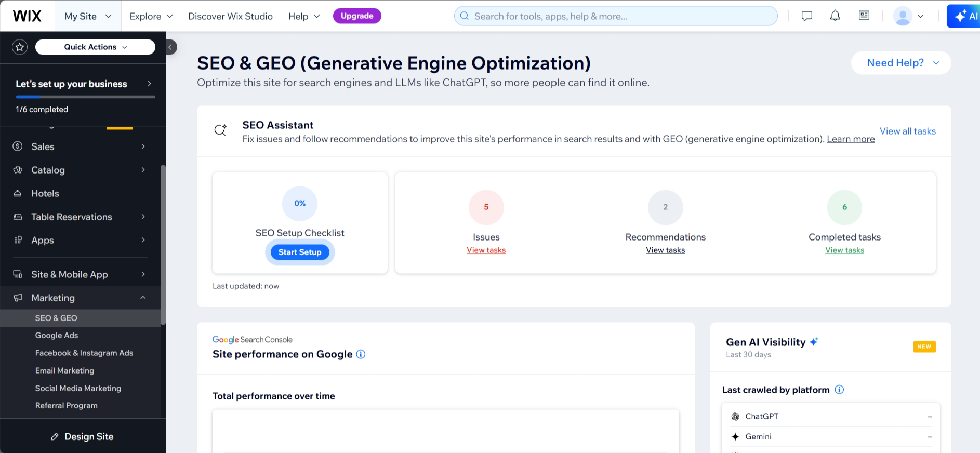This screenshot has height=453, width=980.
Task: Click the Hotels bell icon
Action: (x=18, y=193)
